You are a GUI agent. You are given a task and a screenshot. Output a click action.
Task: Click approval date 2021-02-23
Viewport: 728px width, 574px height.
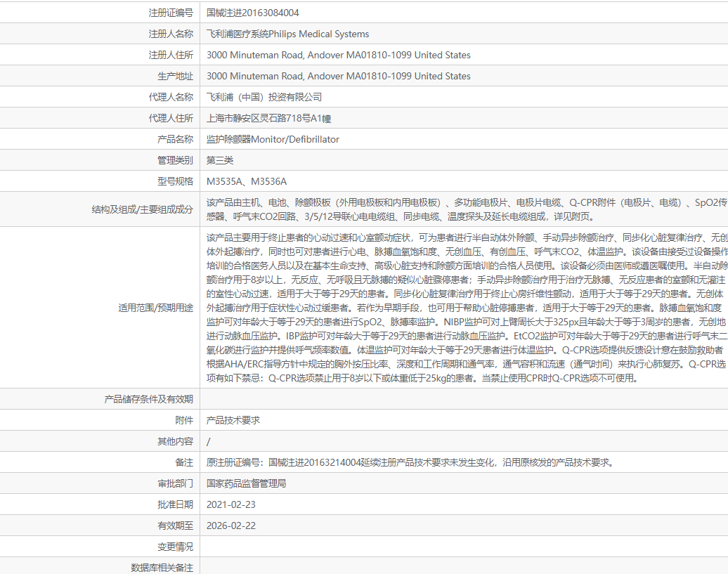(x=231, y=505)
